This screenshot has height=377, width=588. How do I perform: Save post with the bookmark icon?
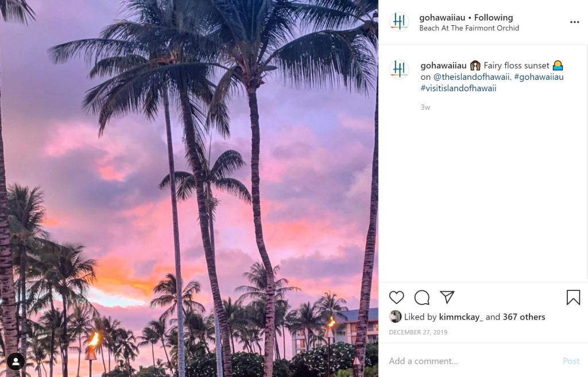pyautogui.click(x=573, y=297)
